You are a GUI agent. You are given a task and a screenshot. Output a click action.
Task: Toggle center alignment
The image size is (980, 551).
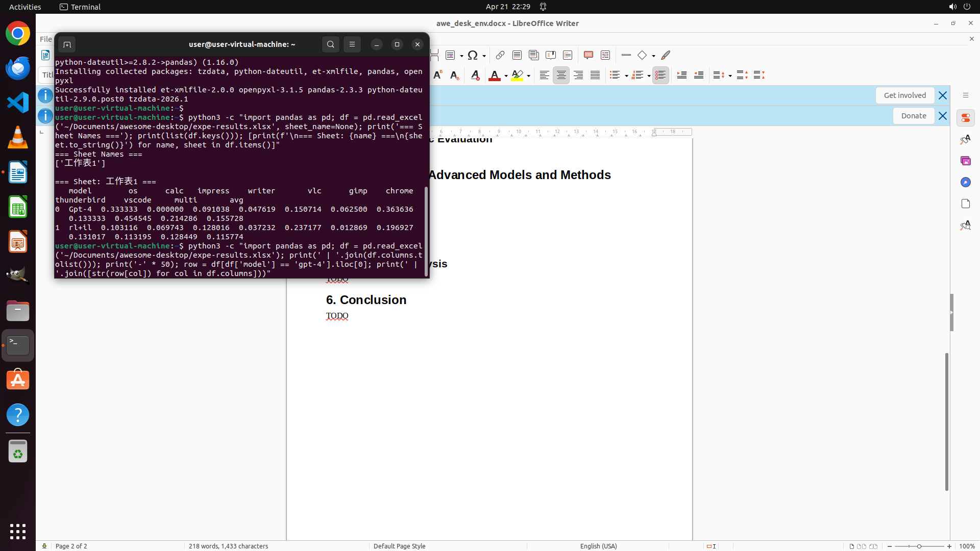pos(561,76)
